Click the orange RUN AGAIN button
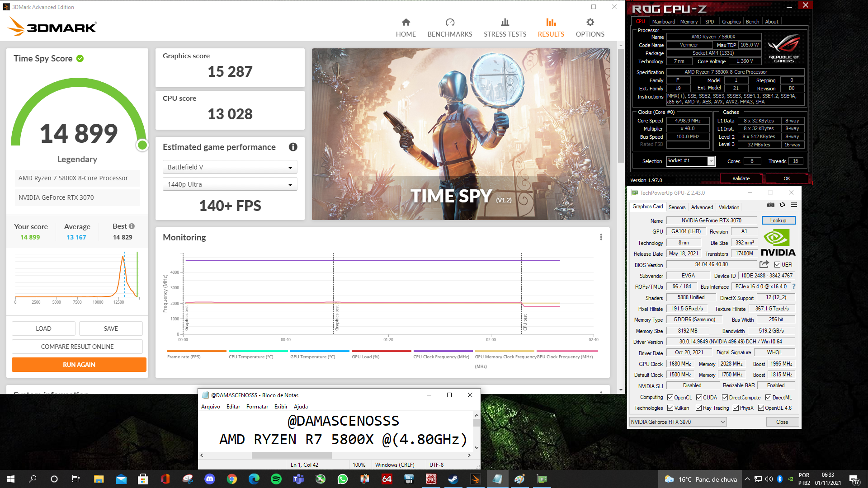 coord(79,365)
